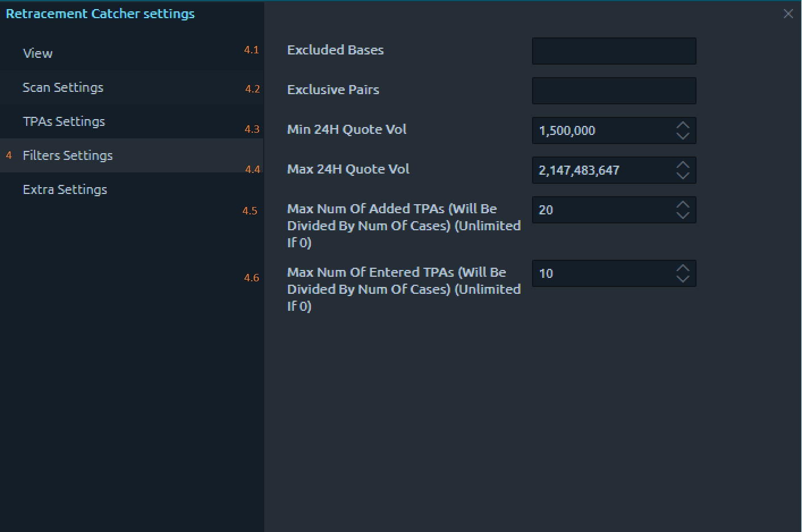This screenshot has height=532, width=802.
Task: Increase Min 24H Quote Vol value
Action: point(683,125)
